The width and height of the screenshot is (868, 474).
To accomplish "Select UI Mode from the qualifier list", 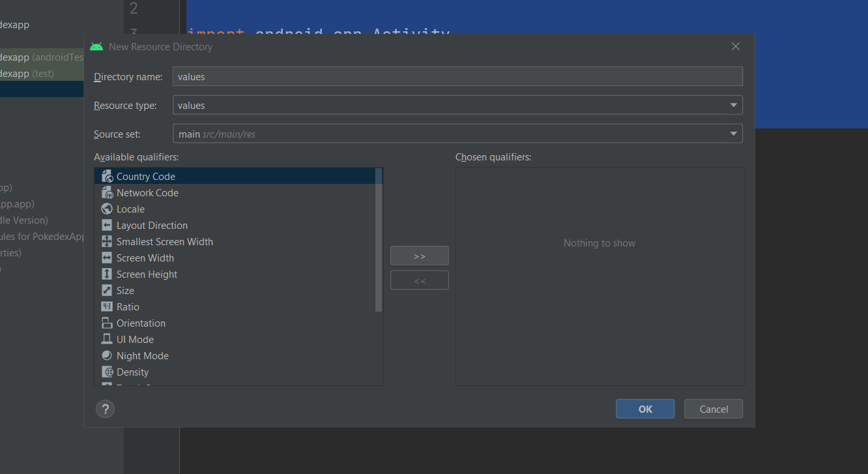I will pyautogui.click(x=135, y=339).
